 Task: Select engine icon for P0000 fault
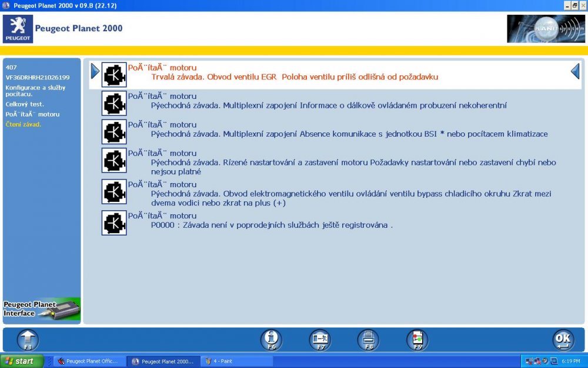[x=114, y=223]
